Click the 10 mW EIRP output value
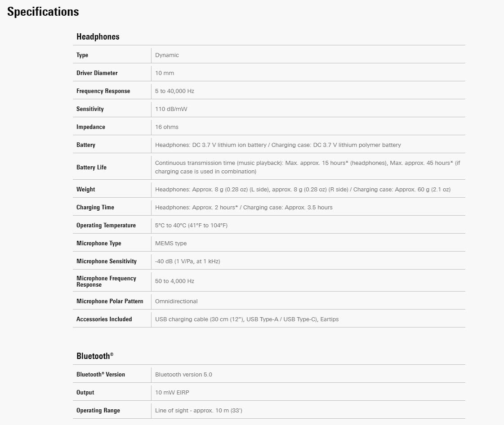 172,392
